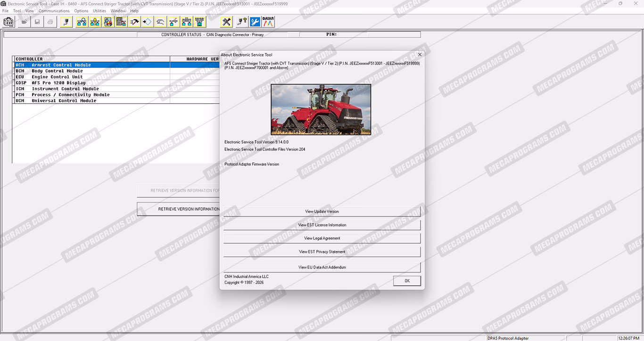Click the light bulb network icon

coord(95,22)
